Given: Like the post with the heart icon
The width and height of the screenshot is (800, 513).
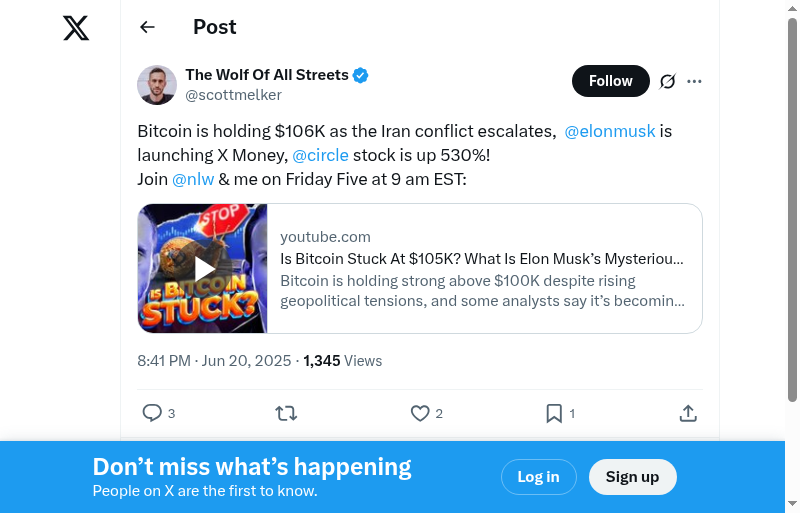Looking at the screenshot, I should (420, 413).
